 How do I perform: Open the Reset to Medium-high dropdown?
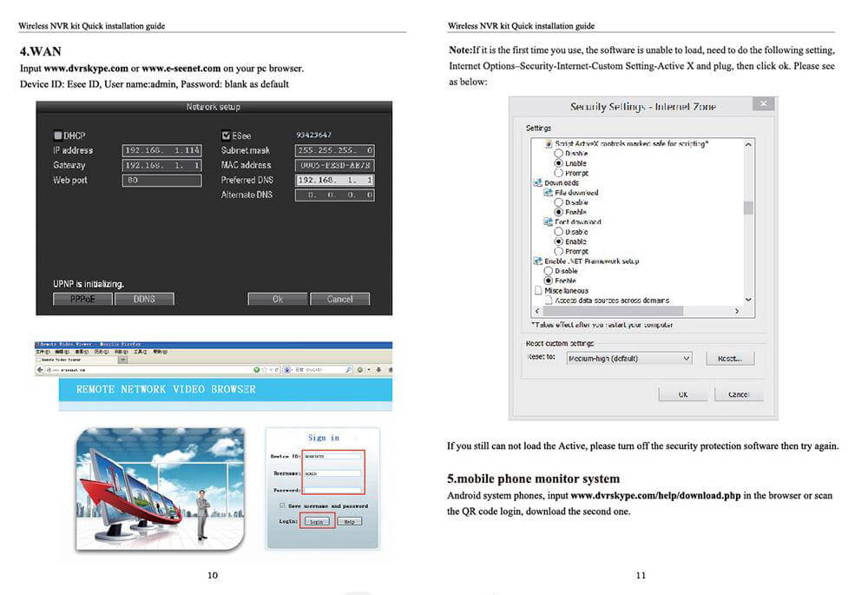tap(628, 358)
